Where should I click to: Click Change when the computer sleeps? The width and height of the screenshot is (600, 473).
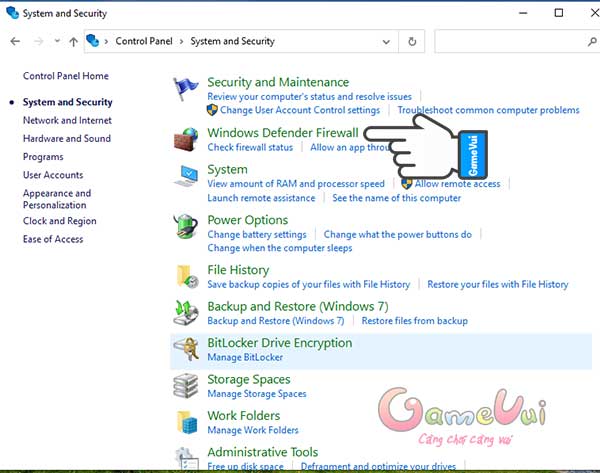280,248
